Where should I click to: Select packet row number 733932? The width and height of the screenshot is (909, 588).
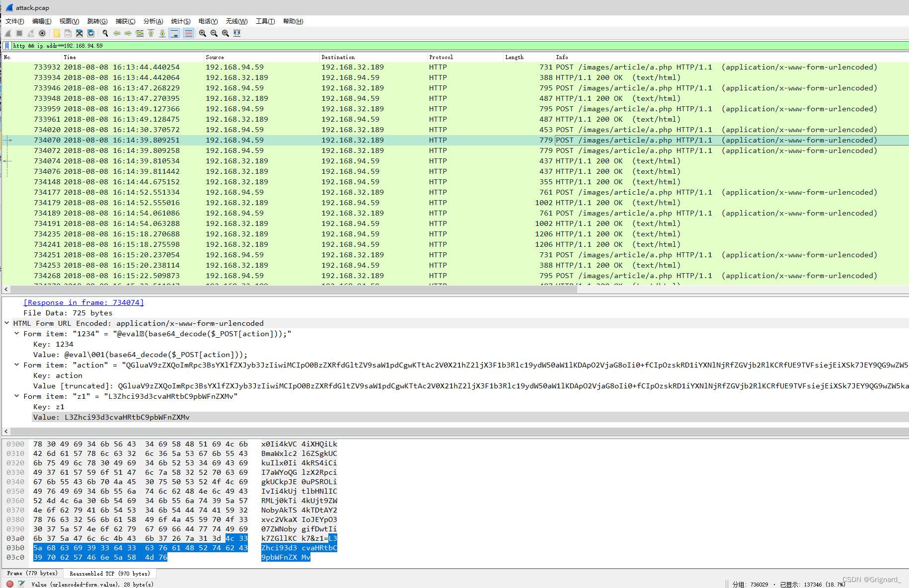pos(455,67)
